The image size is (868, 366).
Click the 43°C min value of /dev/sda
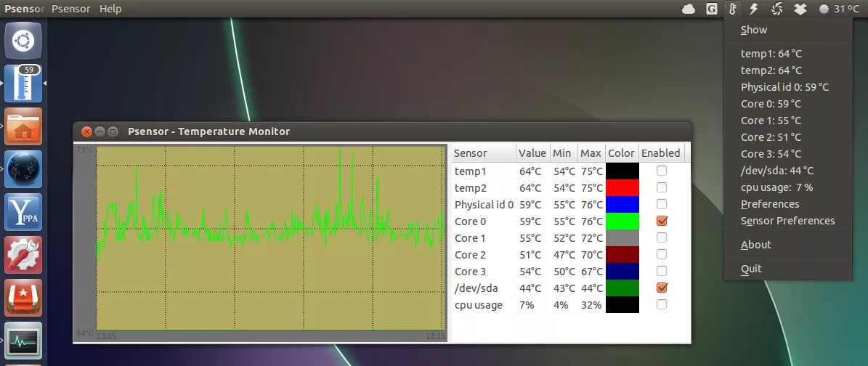pyautogui.click(x=564, y=288)
